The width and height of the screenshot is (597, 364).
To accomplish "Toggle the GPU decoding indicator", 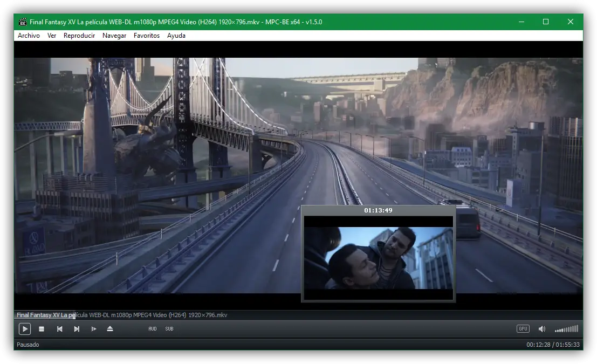I will pos(523,328).
